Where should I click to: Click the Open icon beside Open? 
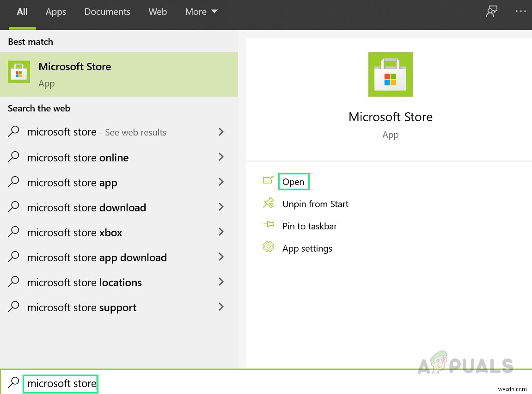[x=268, y=180]
